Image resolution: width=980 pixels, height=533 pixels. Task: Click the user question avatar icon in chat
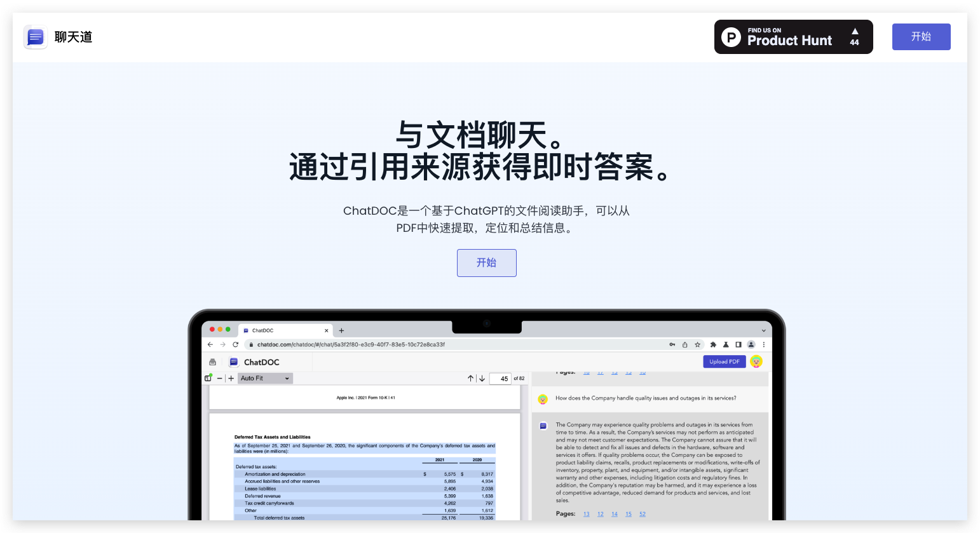point(543,399)
